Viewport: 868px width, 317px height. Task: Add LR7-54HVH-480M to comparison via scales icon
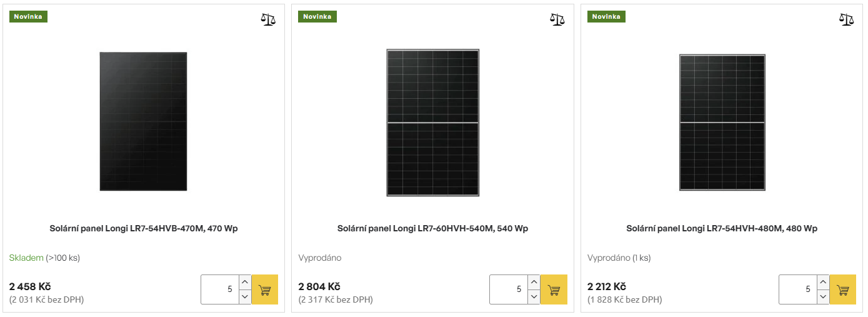pyautogui.click(x=846, y=19)
